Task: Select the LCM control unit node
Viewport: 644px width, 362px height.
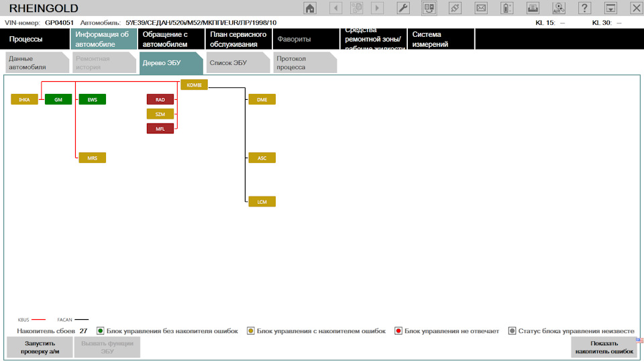Action: [262, 202]
